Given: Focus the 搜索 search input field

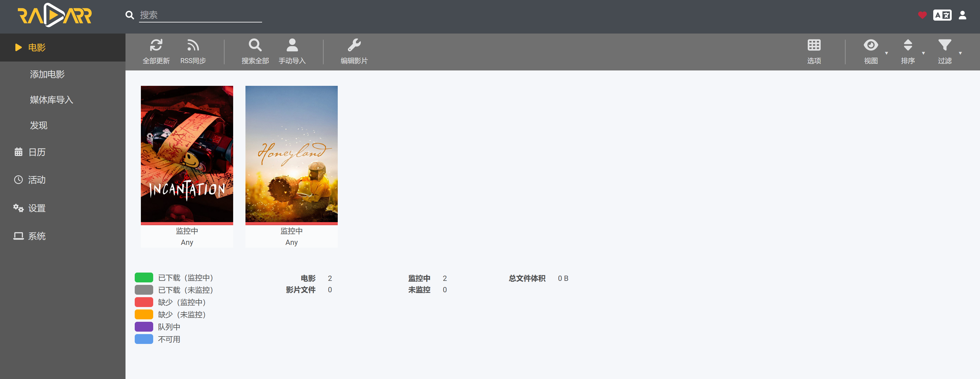Looking at the screenshot, I should click(201, 15).
